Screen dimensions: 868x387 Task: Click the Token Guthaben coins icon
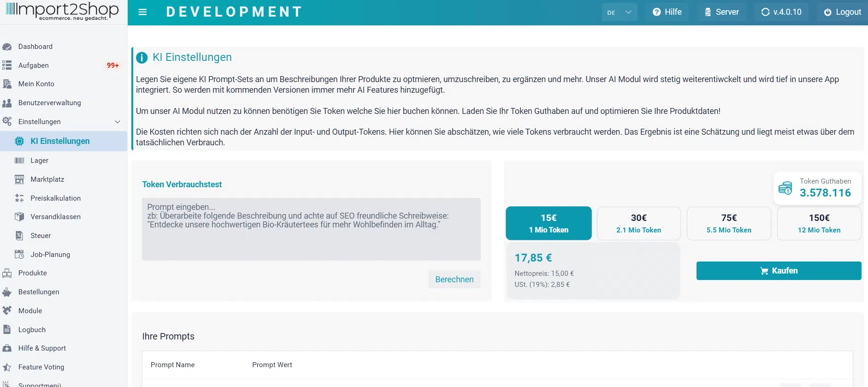tap(785, 188)
